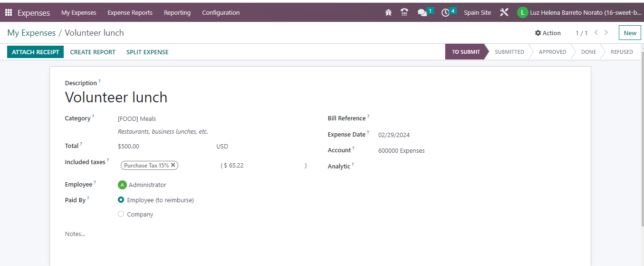Screen dimensions: 644x266
Task: Open the Expense Reports menu
Action: click(x=130, y=13)
